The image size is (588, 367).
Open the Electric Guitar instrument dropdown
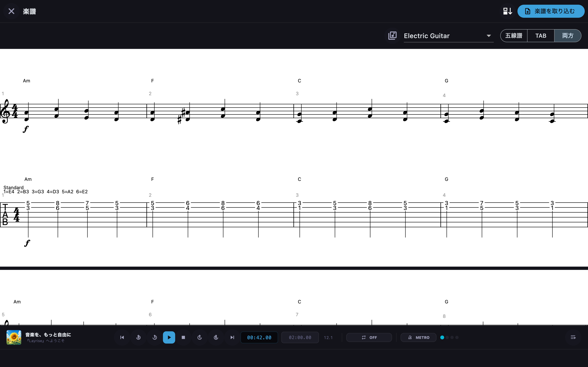pos(449,36)
